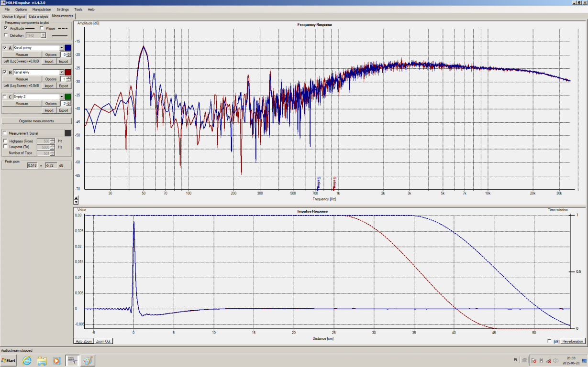Switch to the Data analysis tab

(39, 16)
